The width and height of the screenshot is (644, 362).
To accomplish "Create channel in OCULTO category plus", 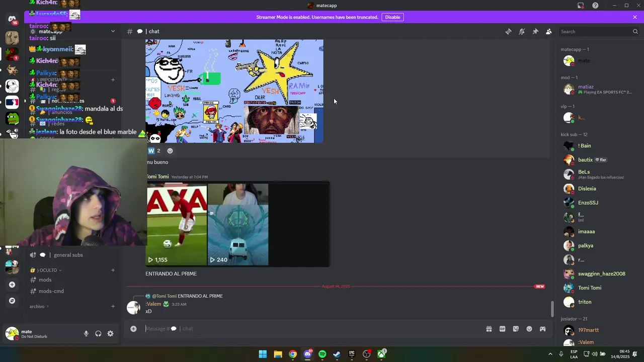I will click(113, 270).
